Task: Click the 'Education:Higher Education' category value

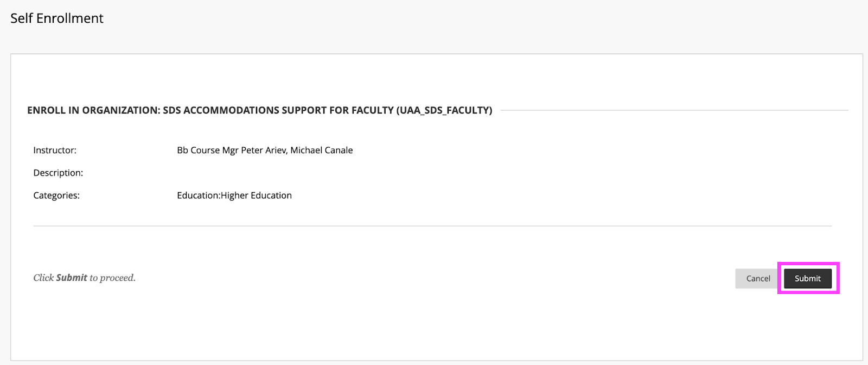Action: click(234, 196)
